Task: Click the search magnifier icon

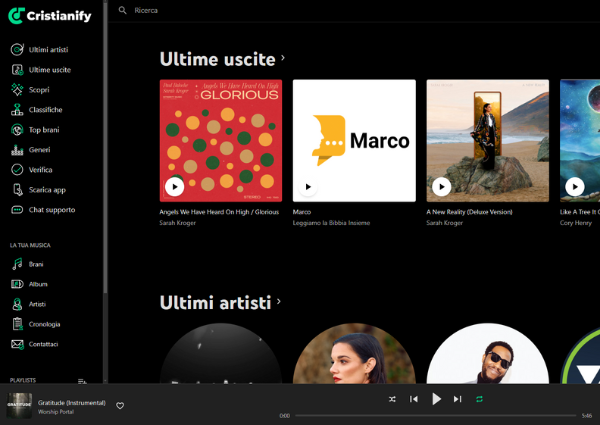Action: 122,10
